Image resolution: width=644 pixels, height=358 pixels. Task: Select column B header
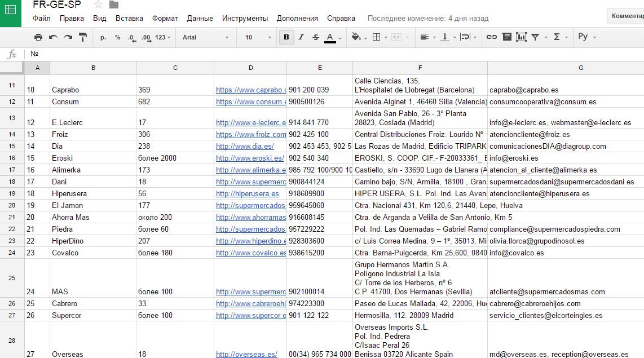click(x=93, y=68)
